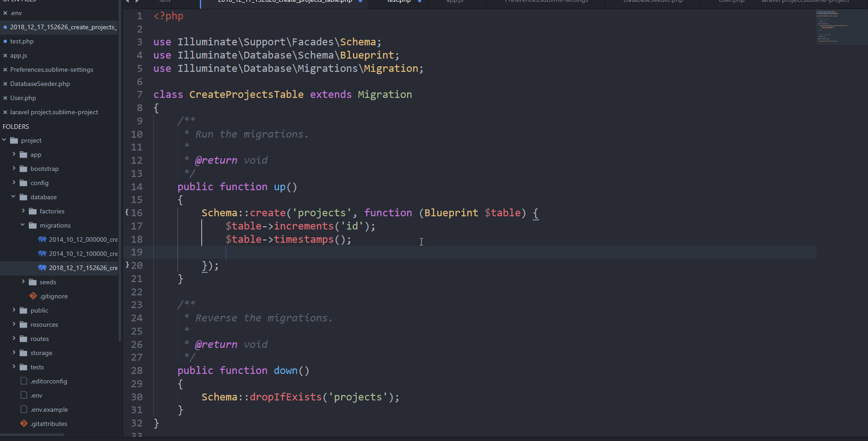Click unsaved dot beside test.php
This screenshot has width=868, height=441.
5,41
